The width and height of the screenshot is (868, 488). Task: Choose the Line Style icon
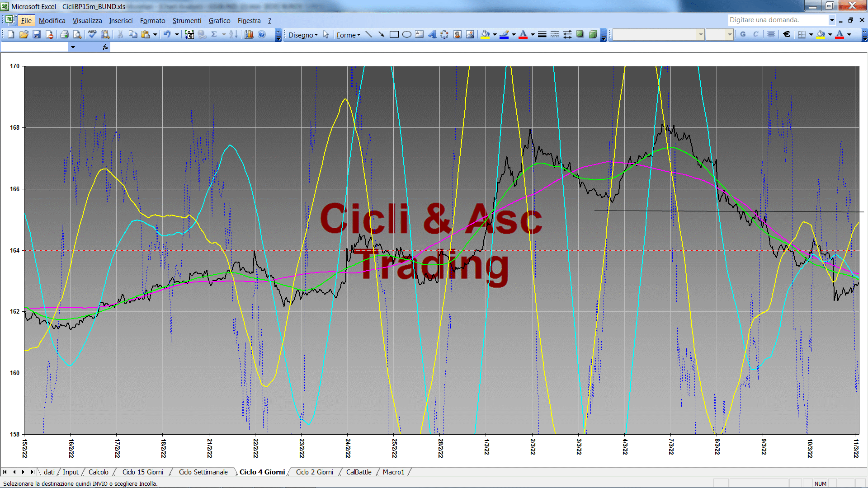(x=542, y=34)
